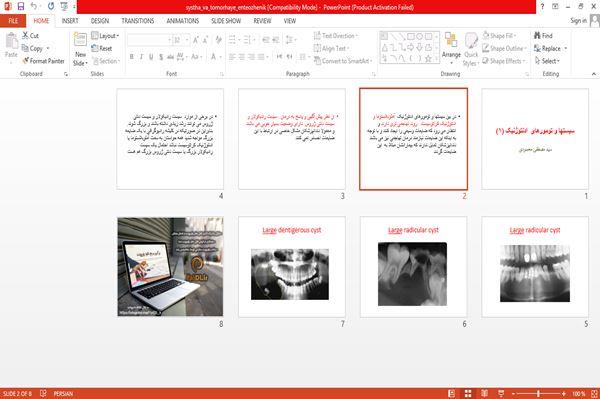Viewport: 600px width, 399px height.
Task: Open the Shape Outline dropdown
Action: click(x=504, y=48)
